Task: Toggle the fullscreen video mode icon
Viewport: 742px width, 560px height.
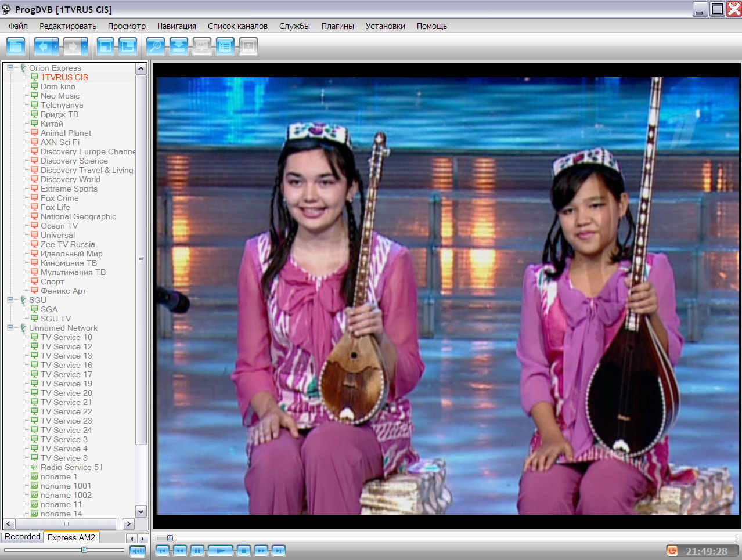Action: coord(106,46)
